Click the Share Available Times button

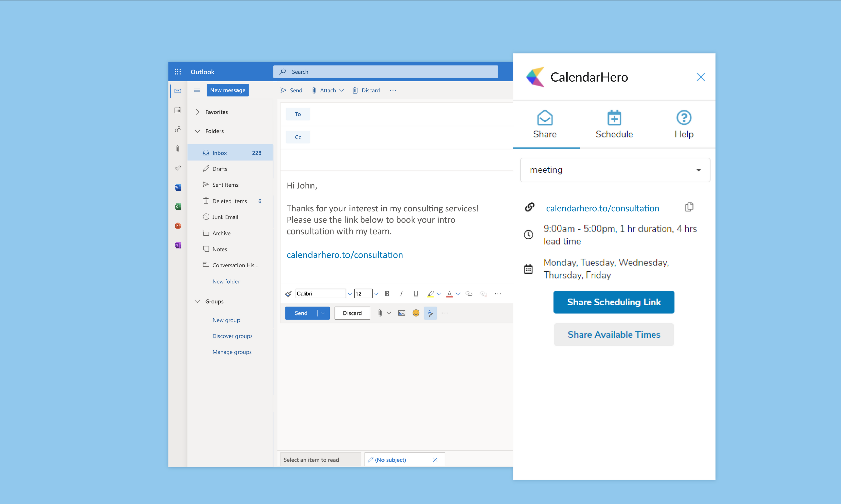614,335
